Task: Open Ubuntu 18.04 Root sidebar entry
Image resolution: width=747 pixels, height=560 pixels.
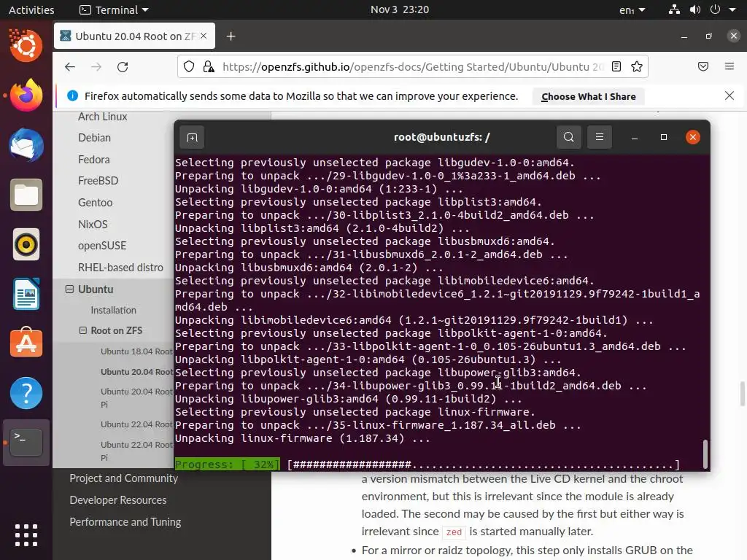Action: 136,351
